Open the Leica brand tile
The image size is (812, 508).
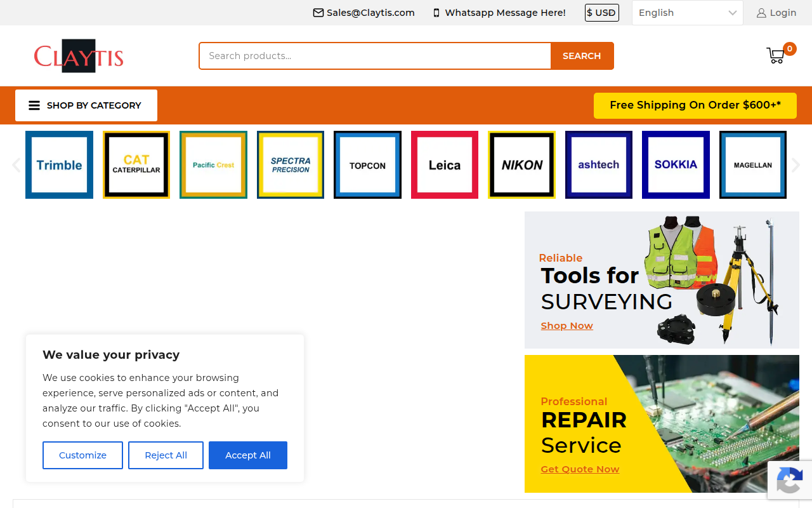[445, 164]
